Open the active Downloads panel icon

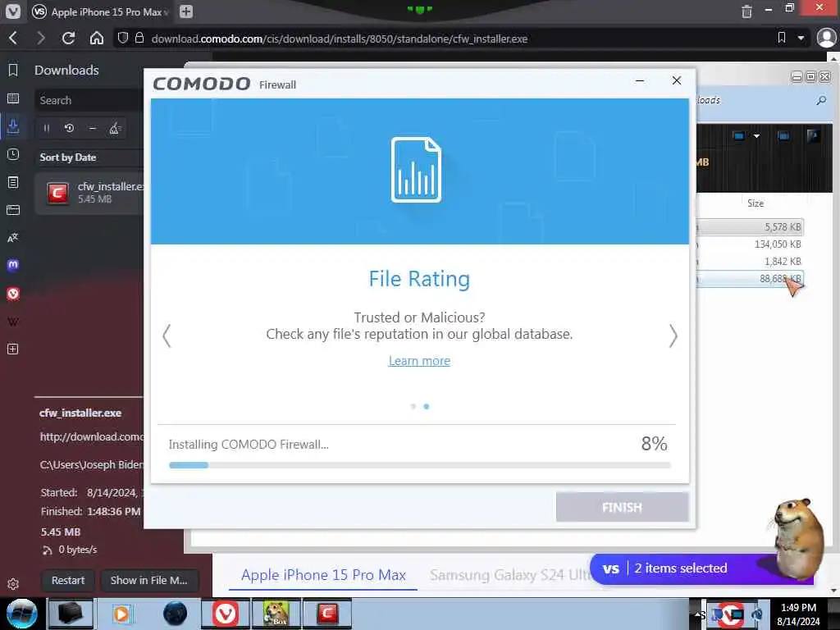(13, 126)
